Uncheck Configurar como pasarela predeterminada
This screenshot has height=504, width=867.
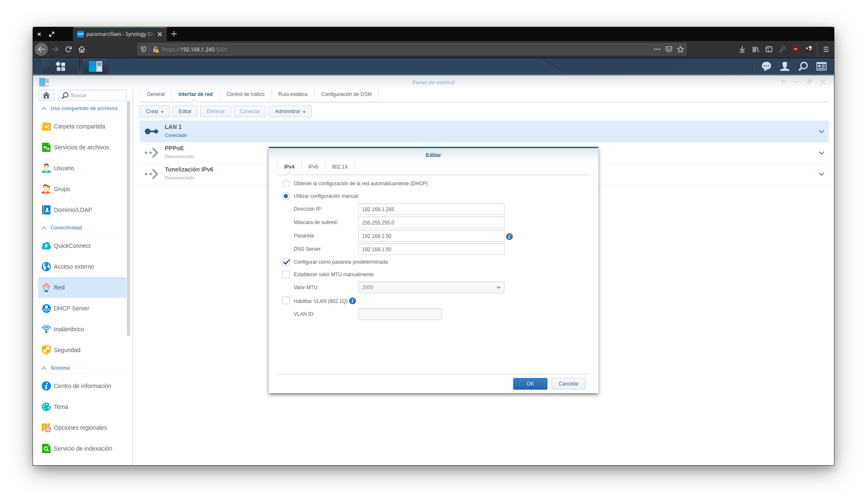point(286,262)
